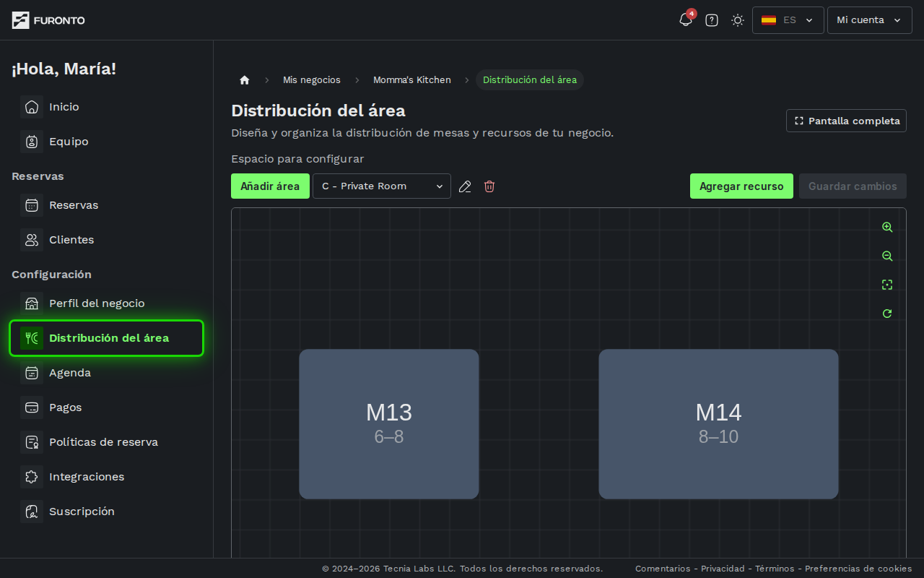
Task: Open Suscripción page
Action: [x=107, y=512]
